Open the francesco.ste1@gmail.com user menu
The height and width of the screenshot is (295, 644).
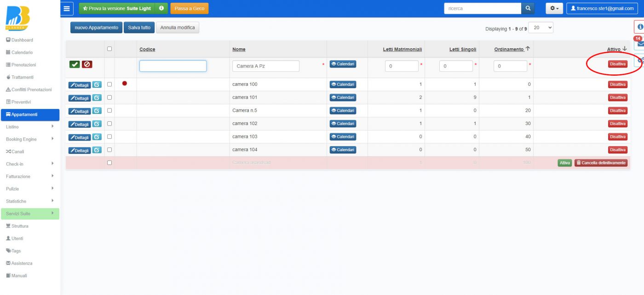point(603,8)
